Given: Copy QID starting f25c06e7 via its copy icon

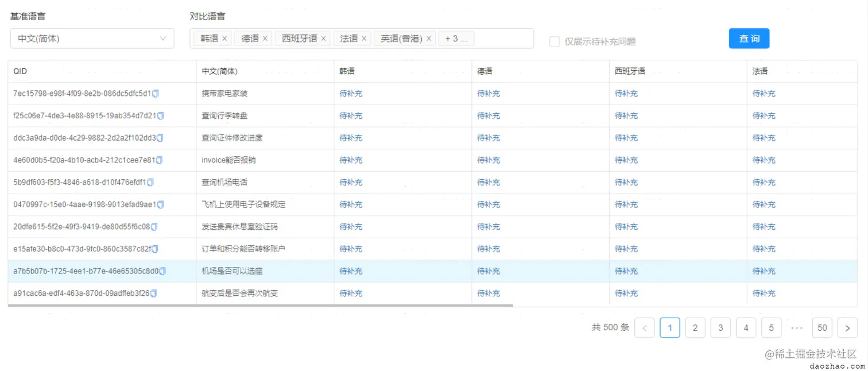Looking at the screenshot, I should click(x=161, y=116).
